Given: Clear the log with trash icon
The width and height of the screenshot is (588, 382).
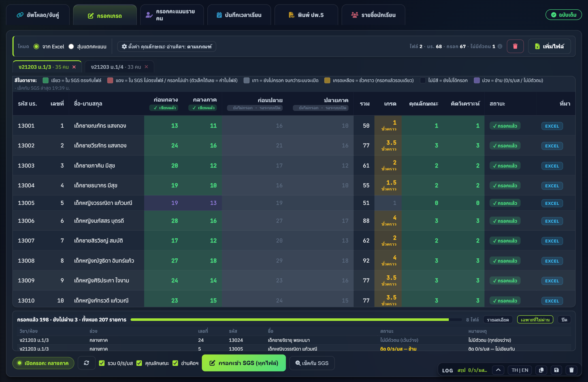Looking at the screenshot, I should coord(571,370).
